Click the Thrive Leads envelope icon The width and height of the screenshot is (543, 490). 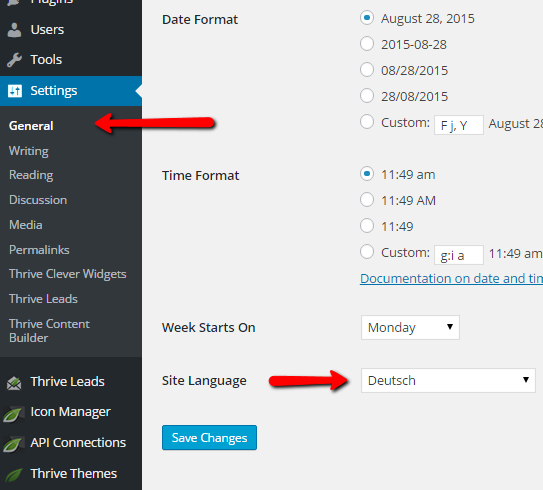pos(14,383)
